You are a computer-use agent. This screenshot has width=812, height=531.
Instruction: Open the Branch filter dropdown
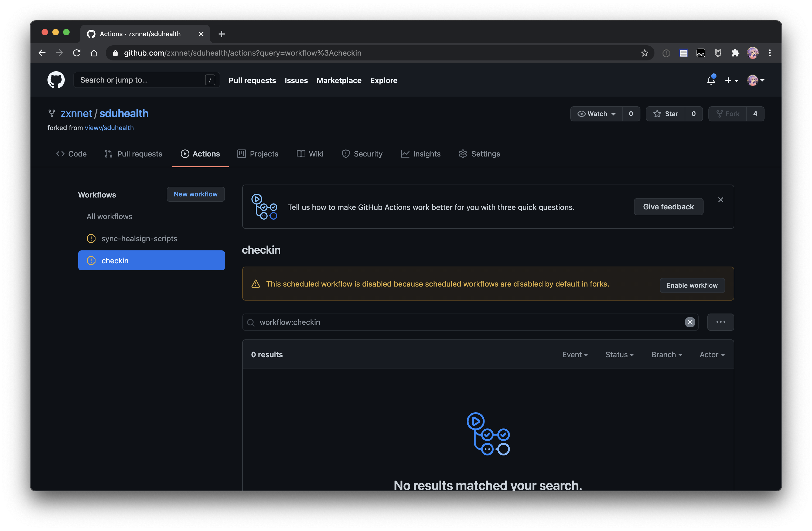[666, 354]
